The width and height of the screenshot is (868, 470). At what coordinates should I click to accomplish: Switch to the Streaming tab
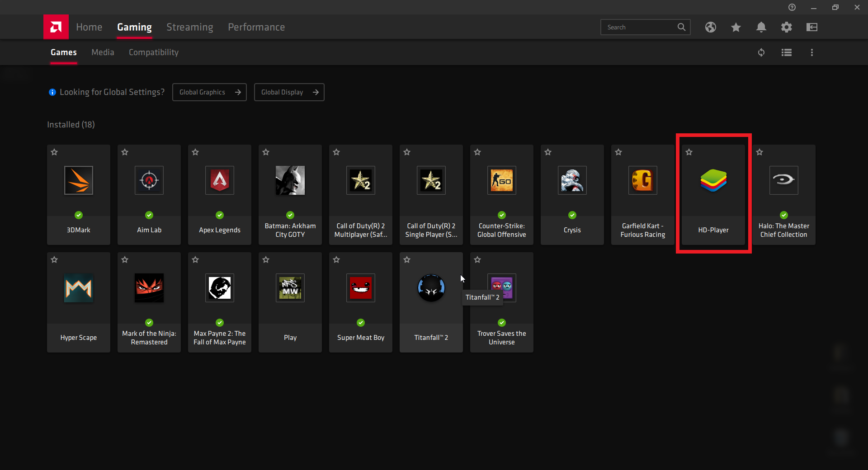click(190, 27)
